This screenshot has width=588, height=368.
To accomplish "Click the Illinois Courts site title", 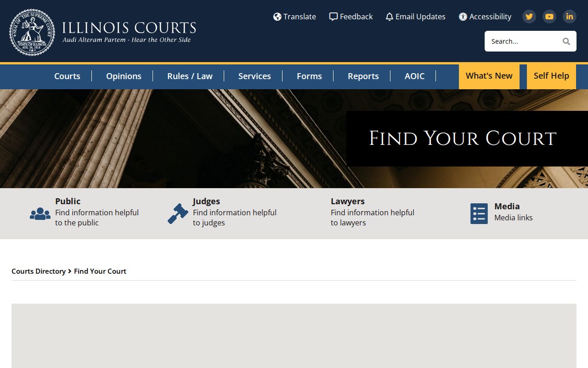I will pyautogui.click(x=129, y=28).
